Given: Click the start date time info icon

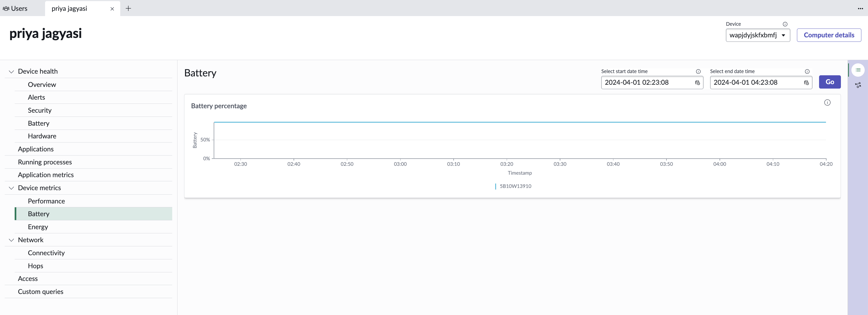Looking at the screenshot, I should click(698, 71).
